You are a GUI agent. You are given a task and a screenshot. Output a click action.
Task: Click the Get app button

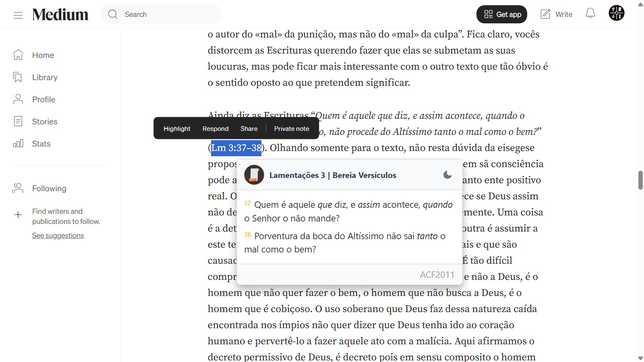point(501,14)
